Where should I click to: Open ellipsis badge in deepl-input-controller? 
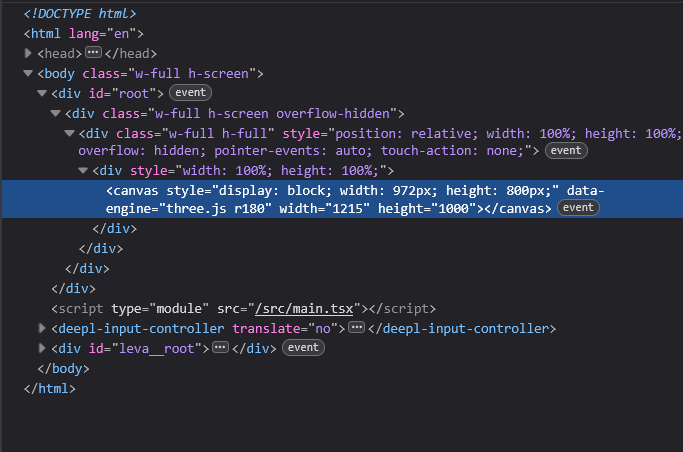[356, 327]
